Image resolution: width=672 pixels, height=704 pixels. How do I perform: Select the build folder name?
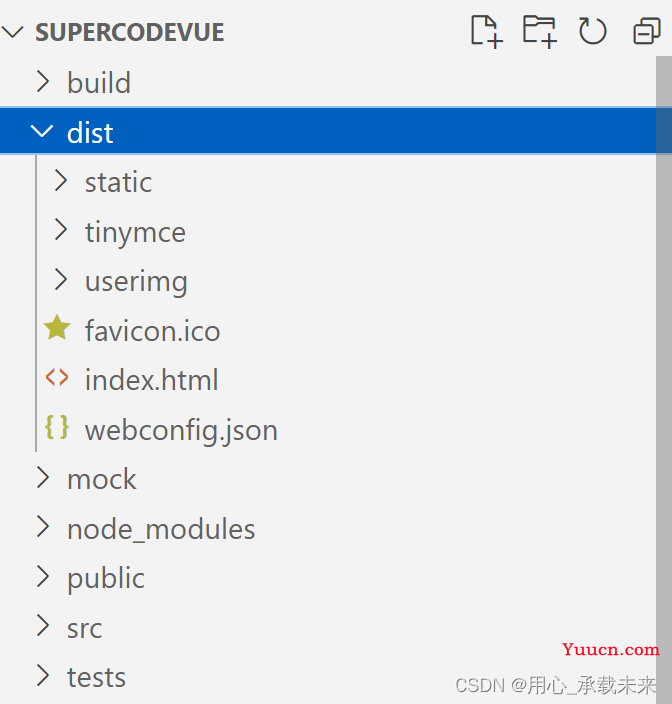click(x=99, y=83)
